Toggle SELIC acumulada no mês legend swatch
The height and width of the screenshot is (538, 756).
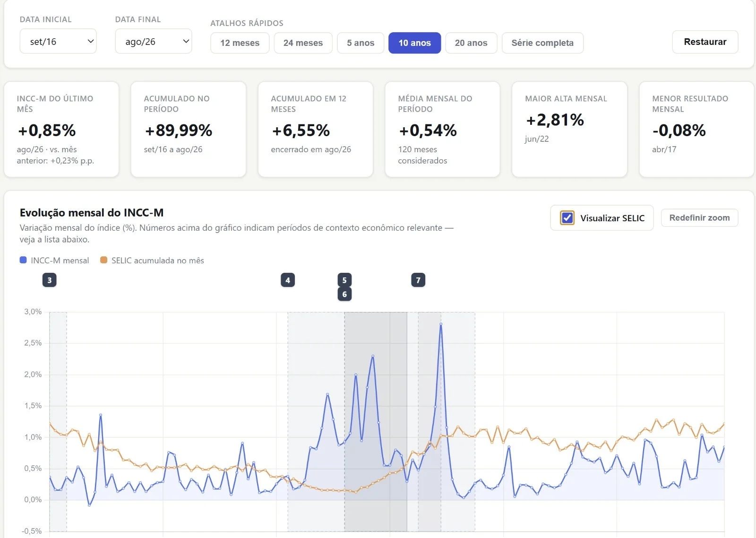(104, 260)
